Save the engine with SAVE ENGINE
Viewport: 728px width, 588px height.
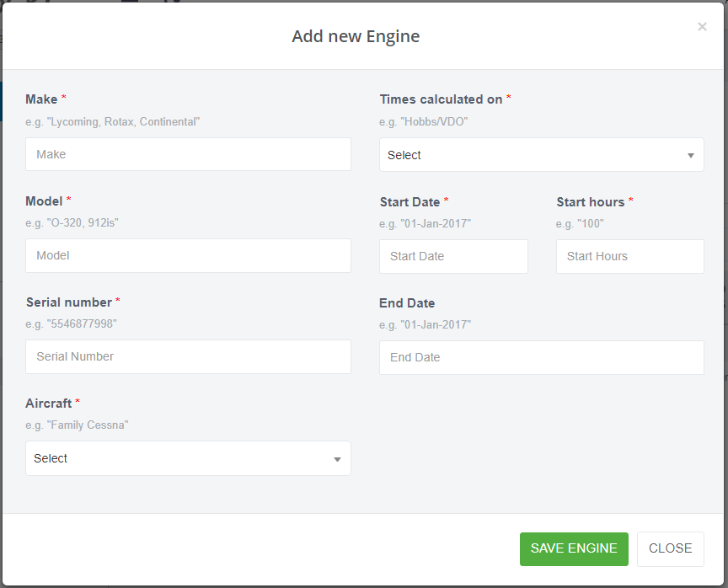click(574, 549)
